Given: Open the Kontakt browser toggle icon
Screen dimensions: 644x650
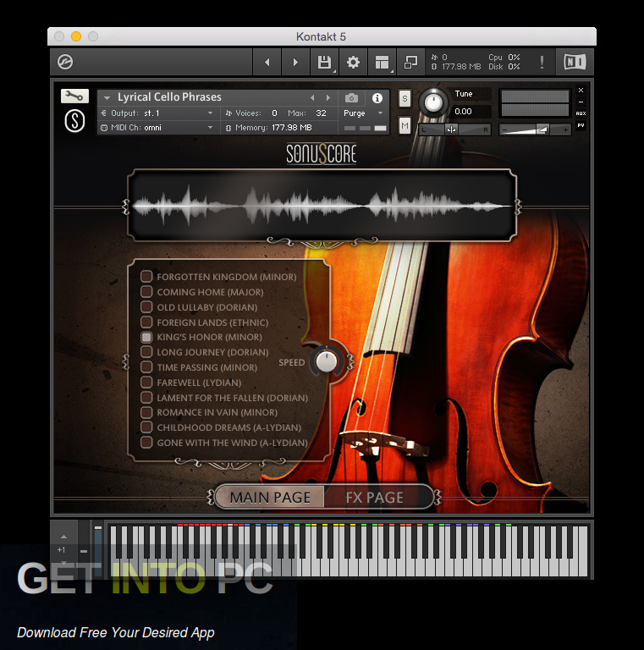Looking at the screenshot, I should pyautogui.click(x=65, y=62).
